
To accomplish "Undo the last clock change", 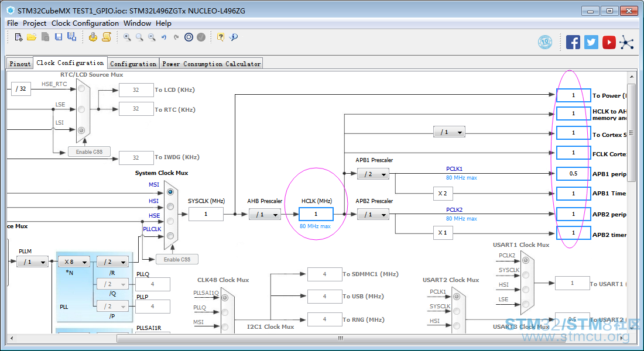I will click(164, 37).
